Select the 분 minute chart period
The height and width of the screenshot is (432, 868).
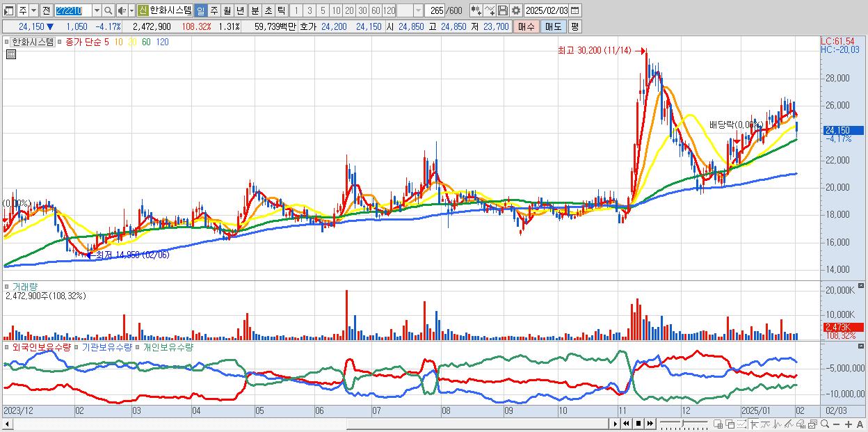[x=254, y=10]
